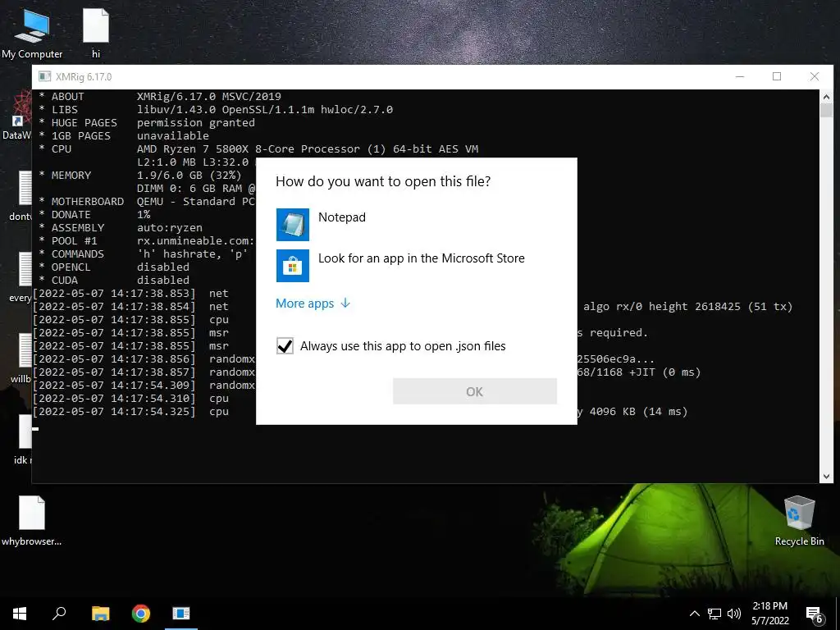
Task: Close the XMRig window
Action: tap(815, 76)
